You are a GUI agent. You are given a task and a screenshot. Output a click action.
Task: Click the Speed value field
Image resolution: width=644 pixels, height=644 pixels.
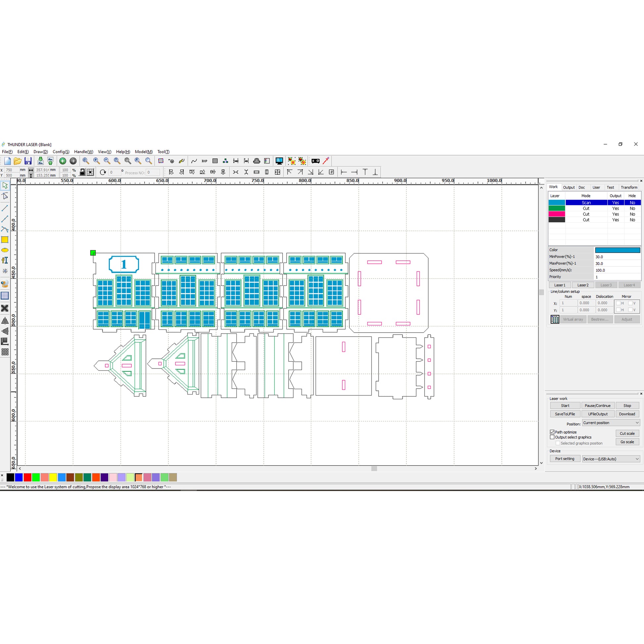click(x=617, y=270)
